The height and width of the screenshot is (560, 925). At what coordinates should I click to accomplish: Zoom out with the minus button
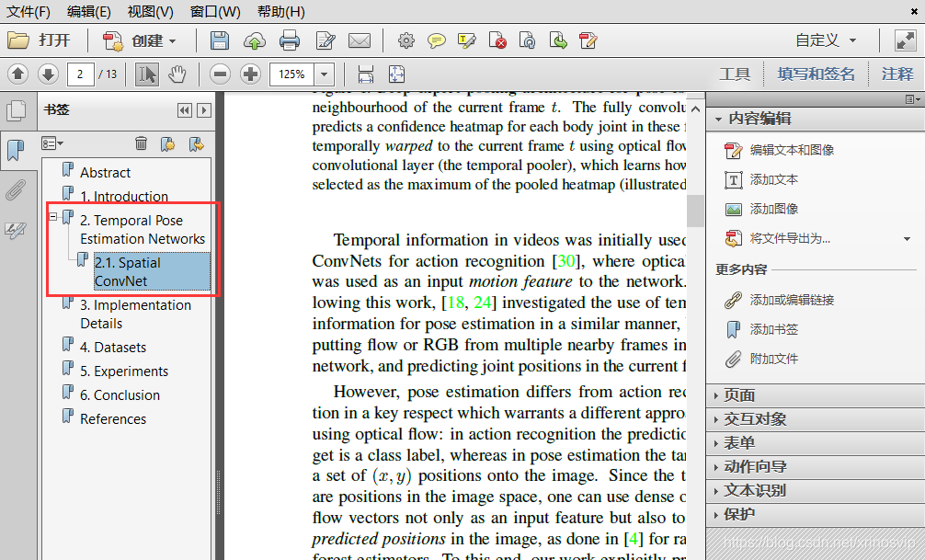tap(220, 74)
